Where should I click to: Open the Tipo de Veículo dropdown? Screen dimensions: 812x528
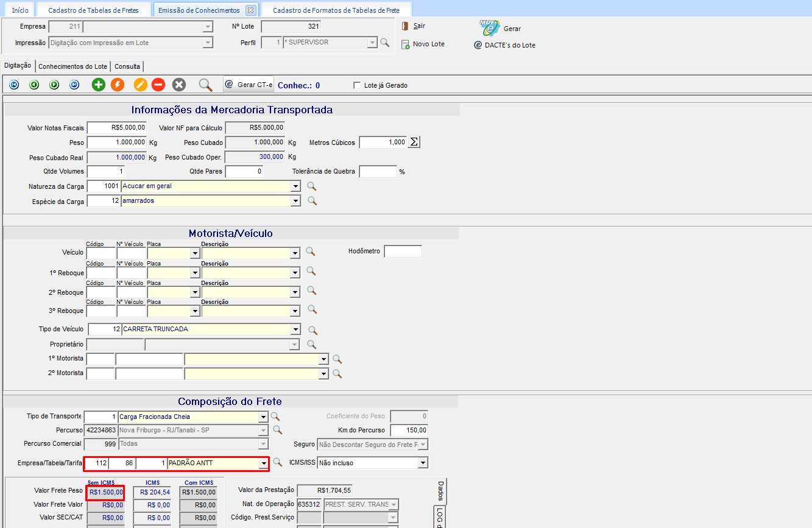296,329
